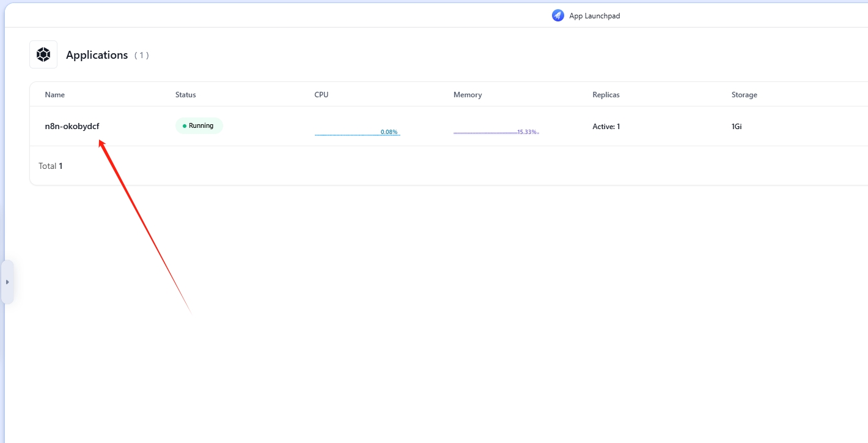Click the Replicas column header
Screen dimensions: 868x443
pyautogui.click(x=606, y=95)
